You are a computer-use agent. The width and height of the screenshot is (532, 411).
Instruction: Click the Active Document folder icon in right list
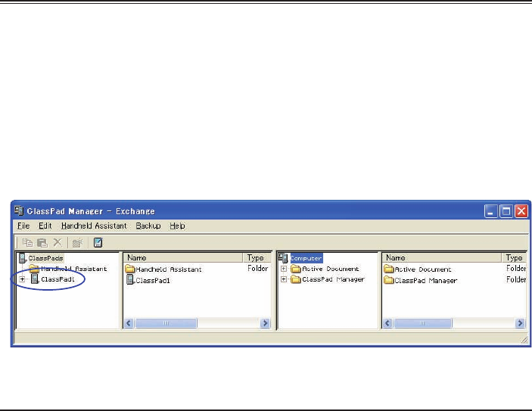click(x=388, y=269)
